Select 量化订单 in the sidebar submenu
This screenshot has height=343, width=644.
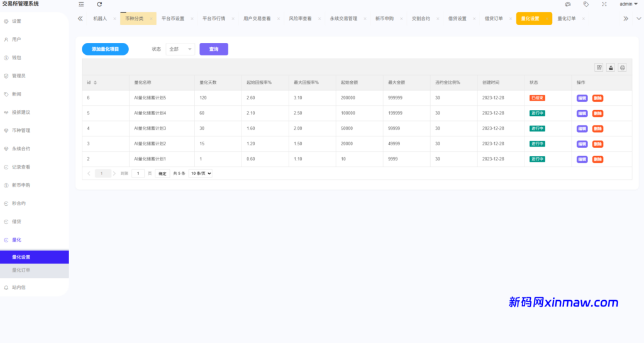pyautogui.click(x=21, y=270)
